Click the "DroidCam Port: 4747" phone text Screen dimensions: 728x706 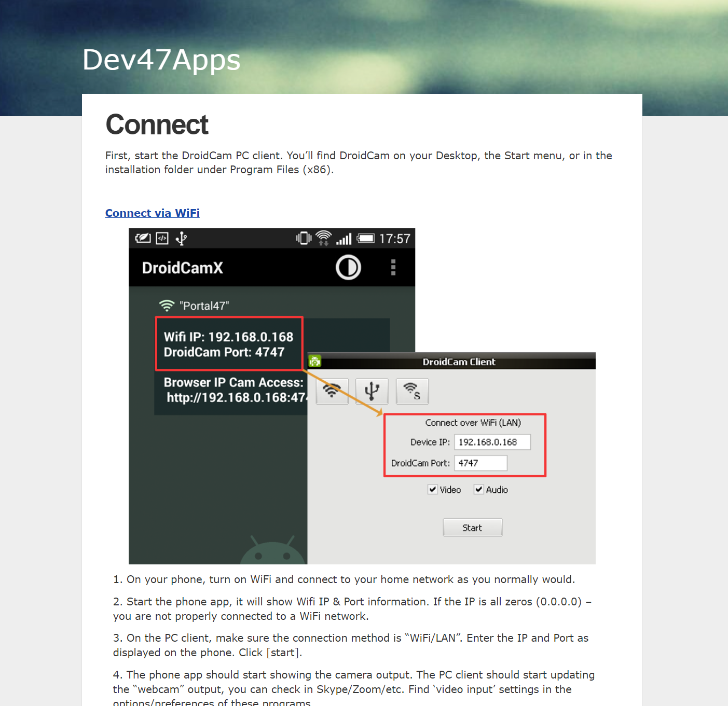pyautogui.click(x=224, y=352)
